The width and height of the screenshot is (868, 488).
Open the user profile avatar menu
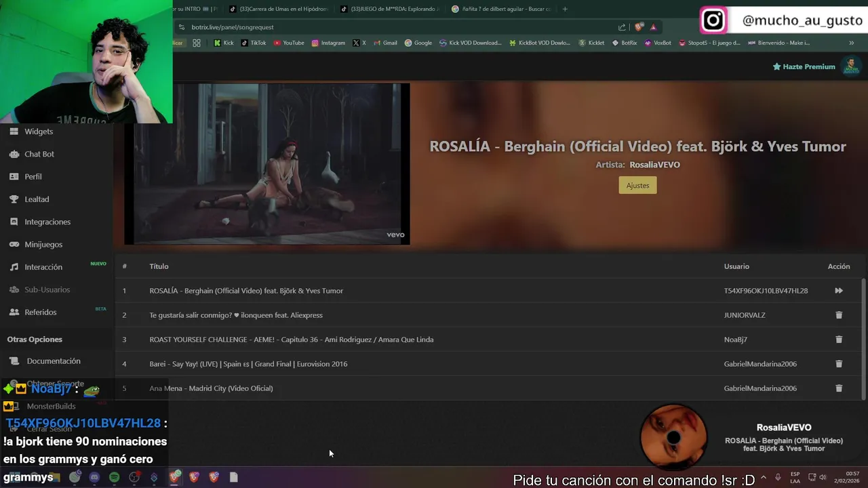(850, 66)
